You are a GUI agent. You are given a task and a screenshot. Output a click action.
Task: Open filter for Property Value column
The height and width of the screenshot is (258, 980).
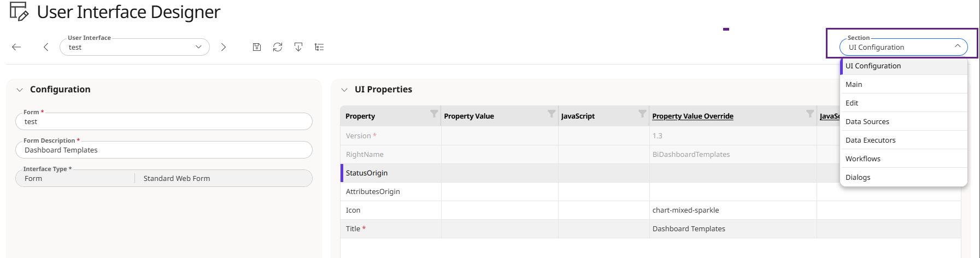point(551,114)
